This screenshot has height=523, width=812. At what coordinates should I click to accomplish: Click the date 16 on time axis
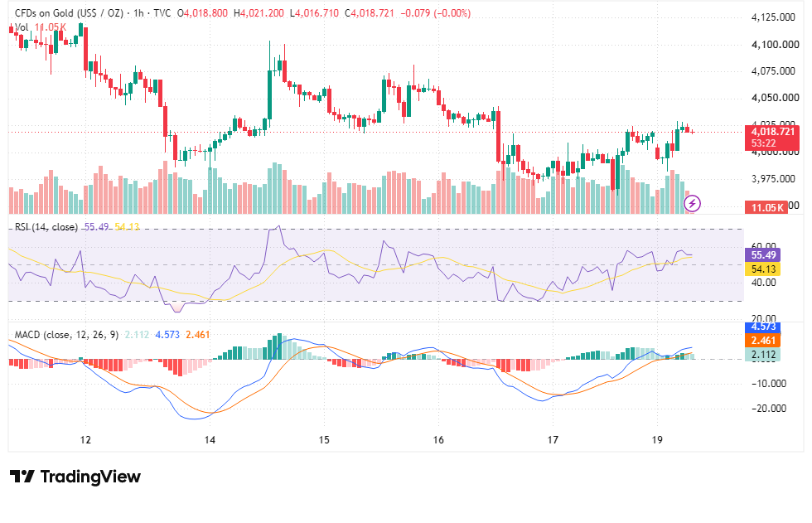click(x=438, y=439)
